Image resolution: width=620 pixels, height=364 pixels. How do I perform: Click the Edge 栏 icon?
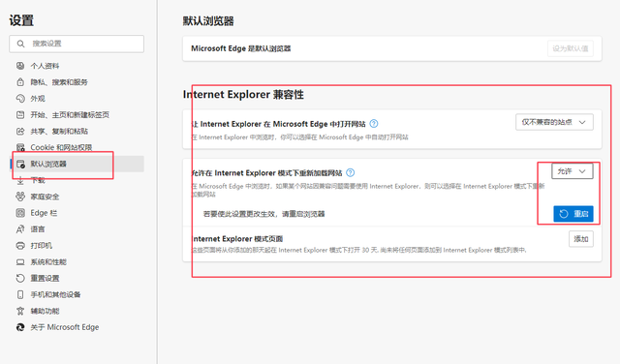point(20,213)
